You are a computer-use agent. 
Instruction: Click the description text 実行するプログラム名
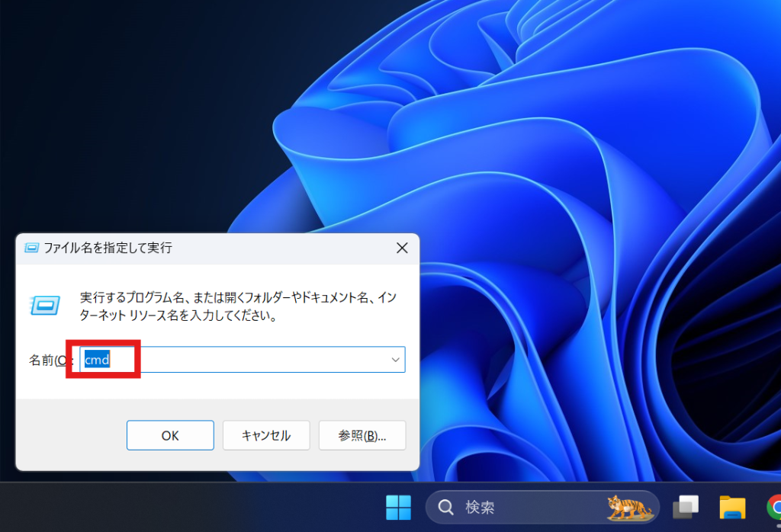click(238, 306)
